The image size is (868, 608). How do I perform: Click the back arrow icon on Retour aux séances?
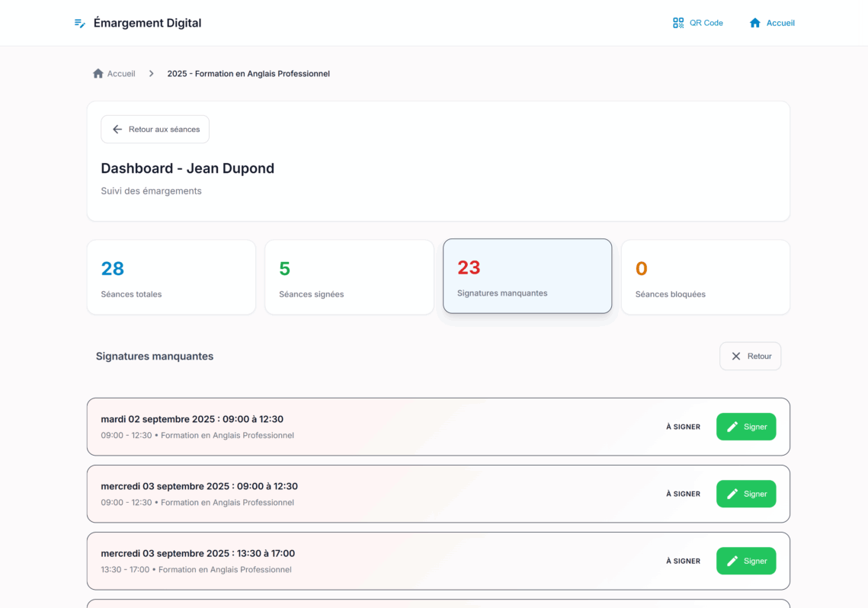click(117, 130)
